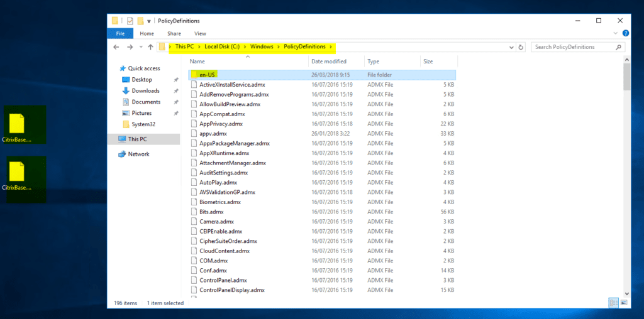Open the Help question mark icon

pyautogui.click(x=626, y=33)
